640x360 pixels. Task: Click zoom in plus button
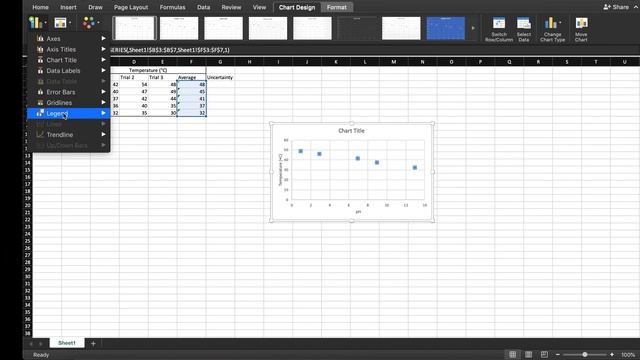(612, 355)
